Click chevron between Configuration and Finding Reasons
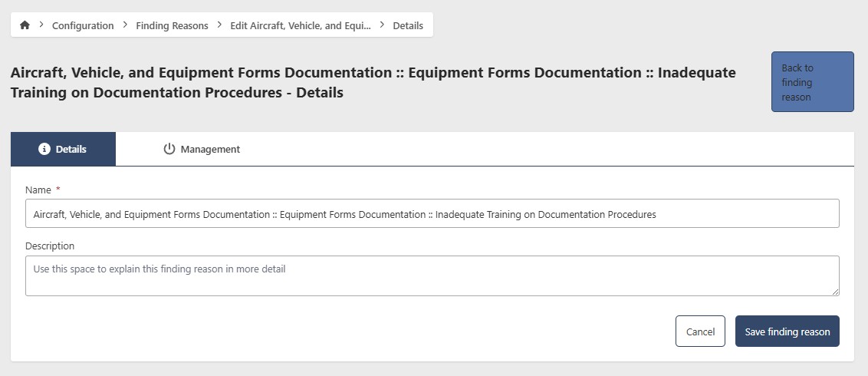868x376 pixels. 125,25
